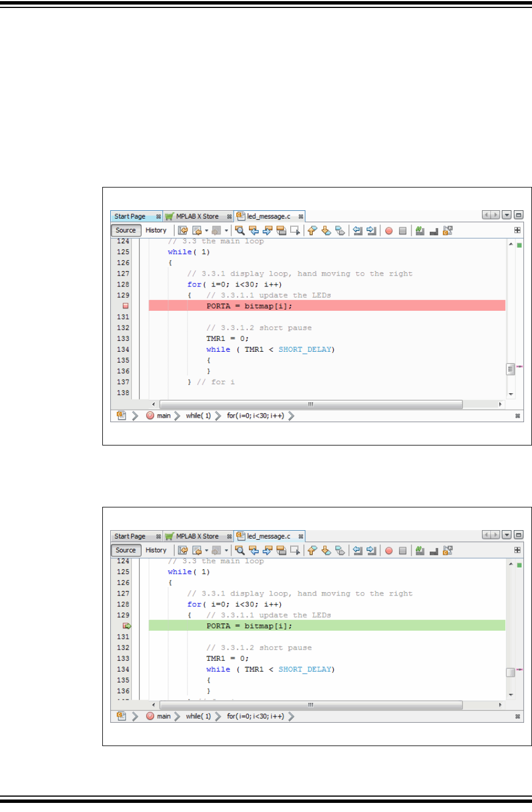Go to header/source in green-highlighted editor
The width and height of the screenshot is (532, 812).
coord(448,551)
